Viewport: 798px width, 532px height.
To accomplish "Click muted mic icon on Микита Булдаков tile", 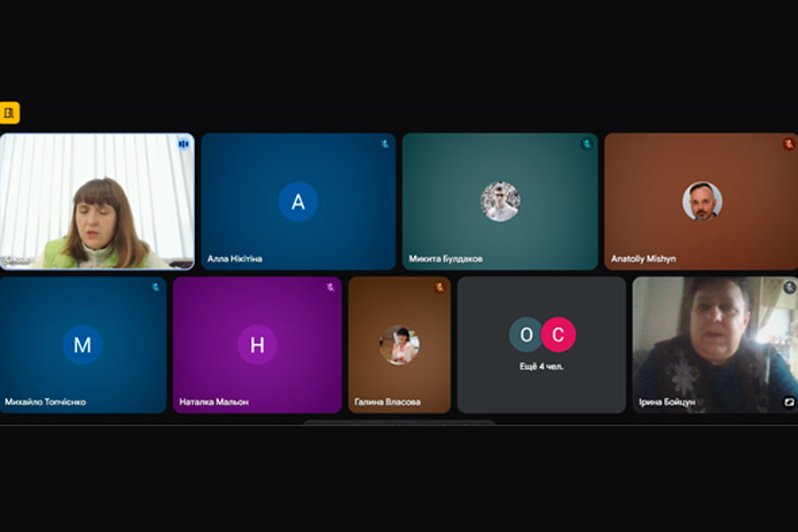I will tap(586, 144).
